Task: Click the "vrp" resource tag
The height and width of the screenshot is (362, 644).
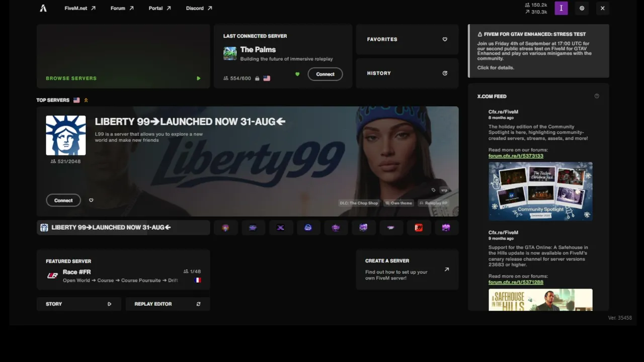Action: [444, 191]
